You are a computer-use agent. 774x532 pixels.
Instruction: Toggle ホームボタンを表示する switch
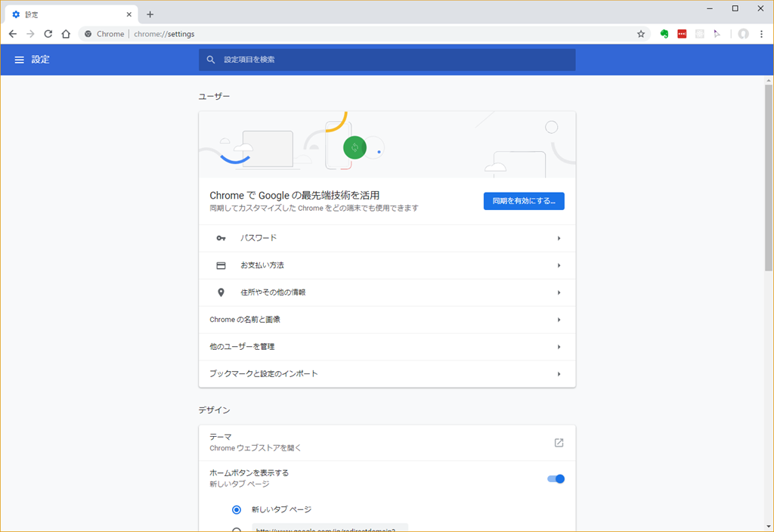[556, 478]
